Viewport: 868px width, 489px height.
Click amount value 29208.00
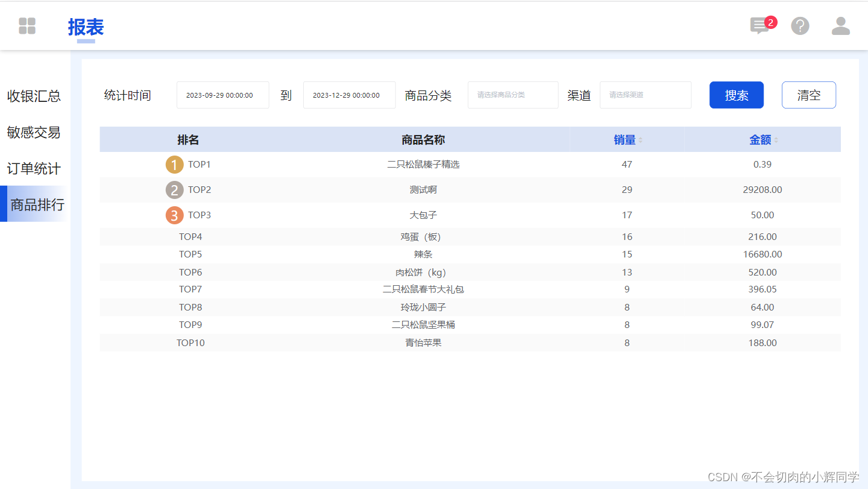(763, 190)
